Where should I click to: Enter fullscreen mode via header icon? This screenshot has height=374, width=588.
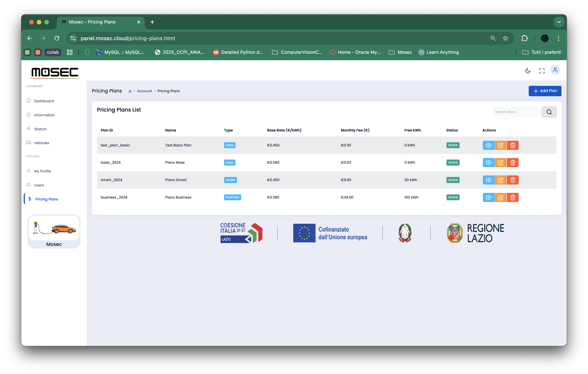pyautogui.click(x=542, y=71)
